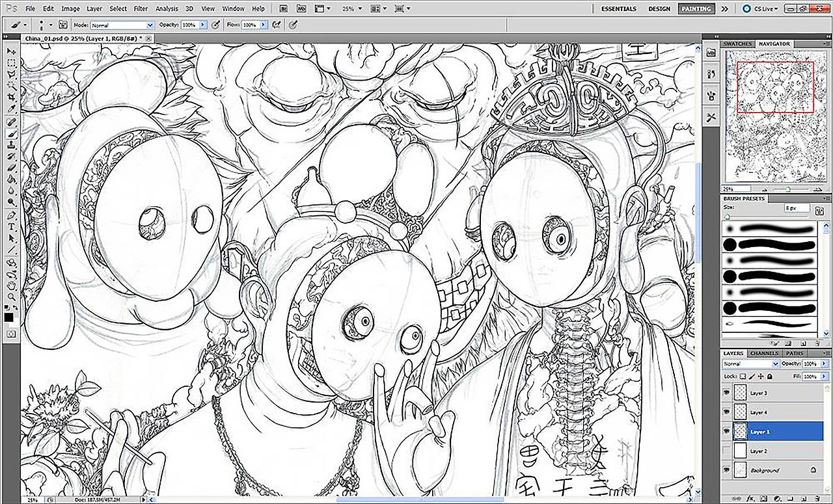Hide the Background layer visibility eye
Image resolution: width=833 pixels, height=504 pixels.
tap(728, 470)
